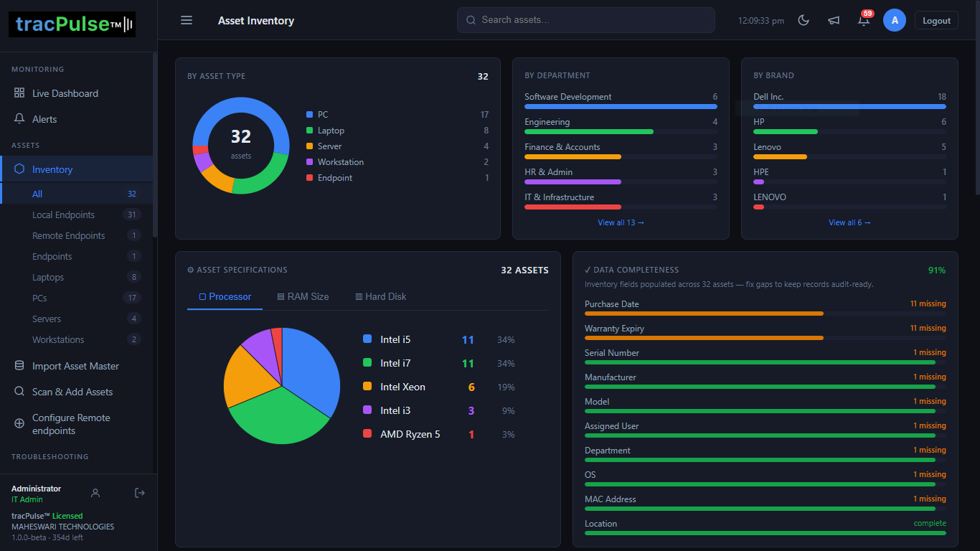980x551 pixels.
Task: Click the Intel i5 blue swatch
Action: (x=367, y=339)
